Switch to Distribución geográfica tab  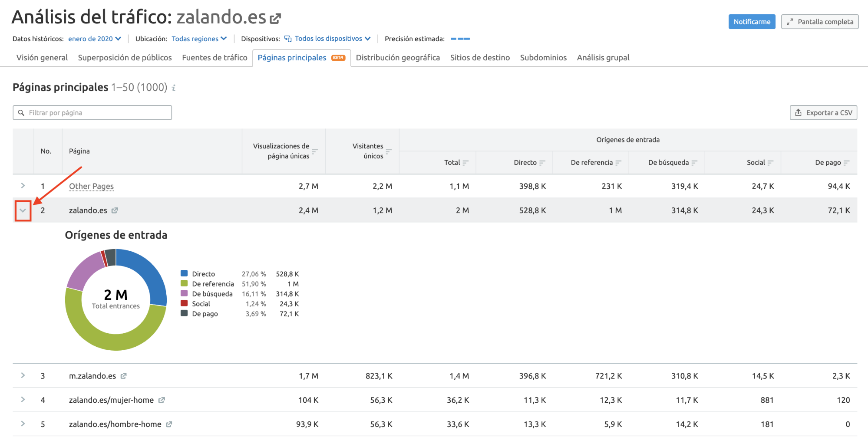pyautogui.click(x=398, y=58)
